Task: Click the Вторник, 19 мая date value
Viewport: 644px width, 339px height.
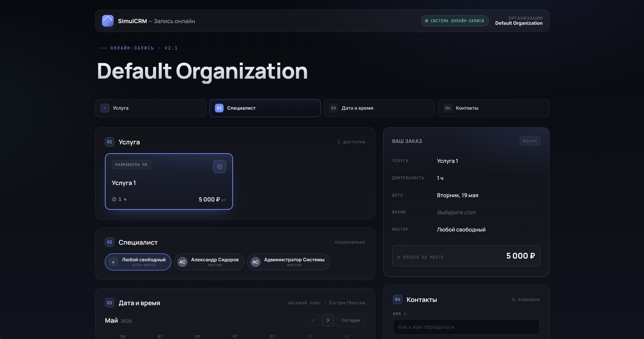Action: tap(457, 195)
